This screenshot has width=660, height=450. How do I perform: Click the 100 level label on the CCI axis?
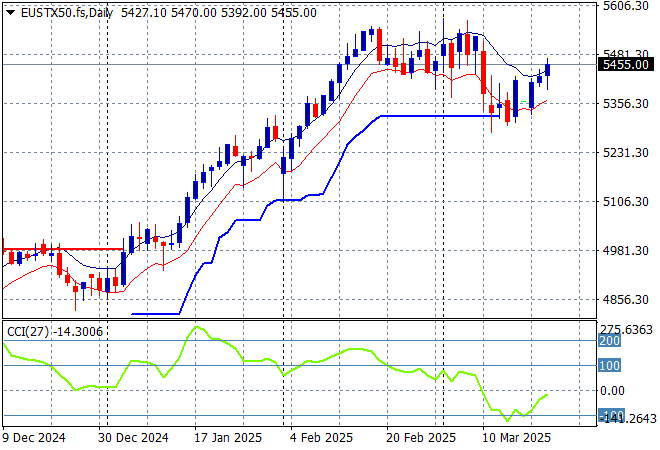(x=611, y=366)
